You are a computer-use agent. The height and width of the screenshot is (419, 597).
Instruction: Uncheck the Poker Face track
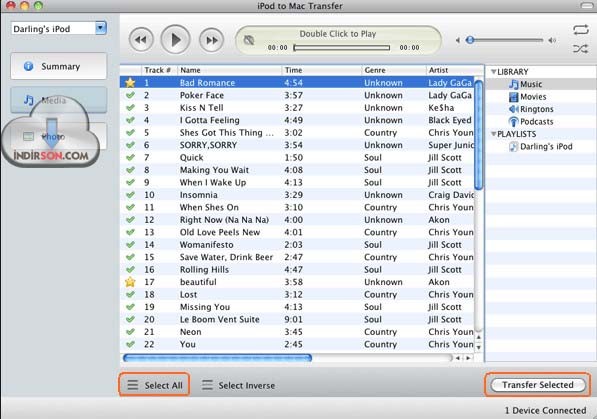pyautogui.click(x=130, y=95)
